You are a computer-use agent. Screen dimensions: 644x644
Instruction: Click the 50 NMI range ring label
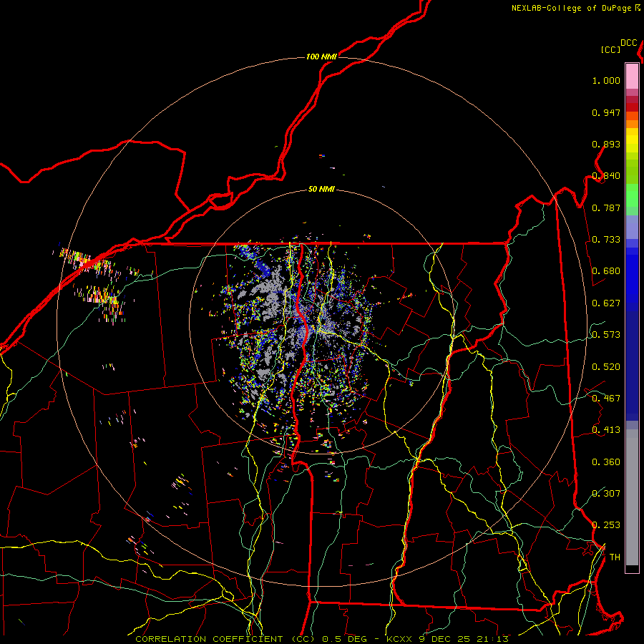pyautogui.click(x=321, y=189)
